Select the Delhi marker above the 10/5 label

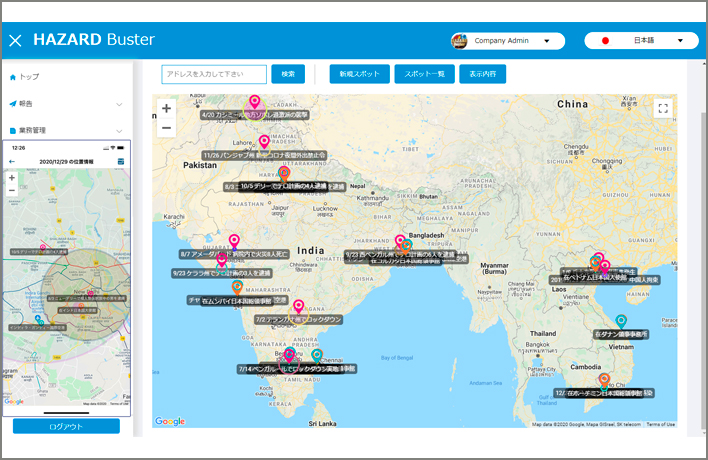tap(284, 173)
